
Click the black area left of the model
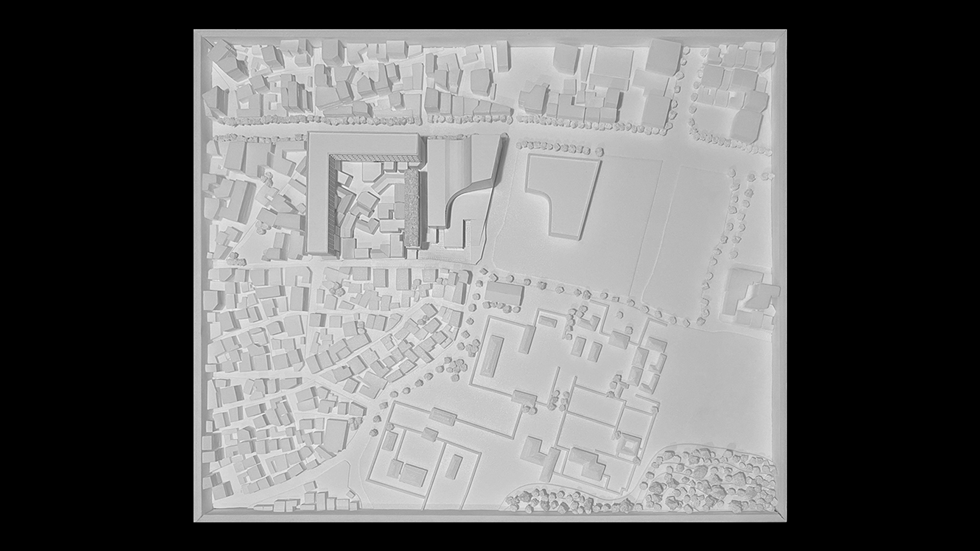click(x=97, y=275)
